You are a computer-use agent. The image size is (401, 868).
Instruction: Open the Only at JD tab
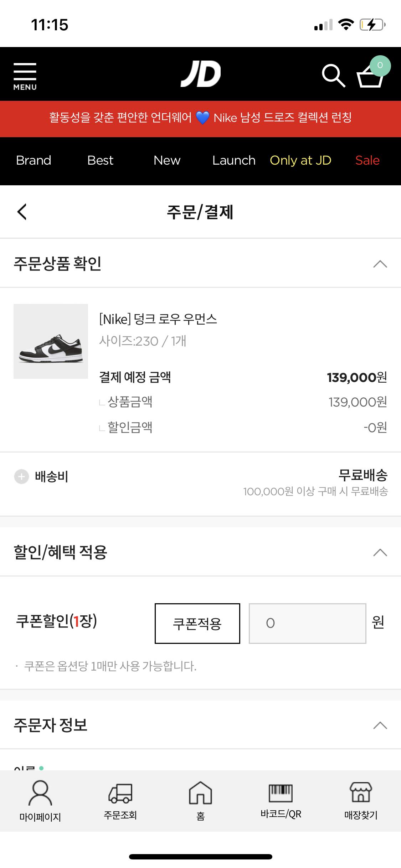point(300,161)
